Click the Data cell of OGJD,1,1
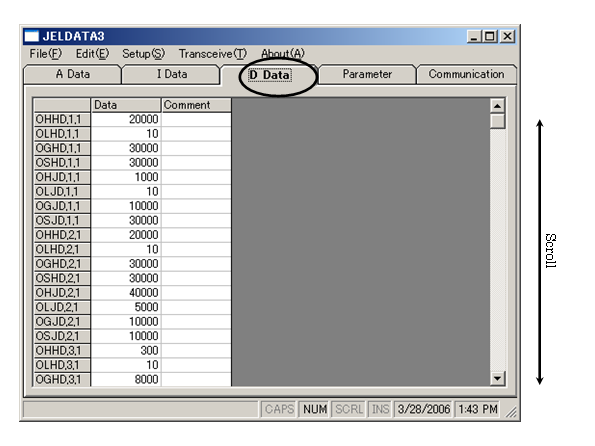The width and height of the screenshot is (595, 446). (x=126, y=206)
